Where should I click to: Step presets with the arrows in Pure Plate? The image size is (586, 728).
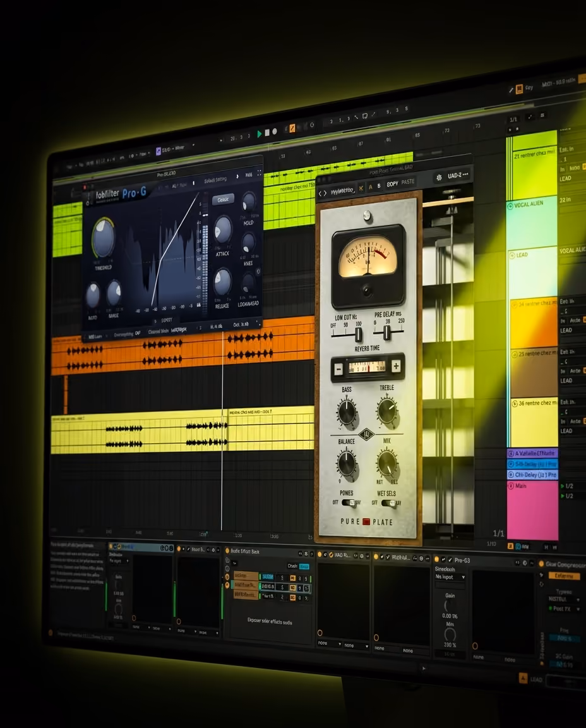pos(323,193)
